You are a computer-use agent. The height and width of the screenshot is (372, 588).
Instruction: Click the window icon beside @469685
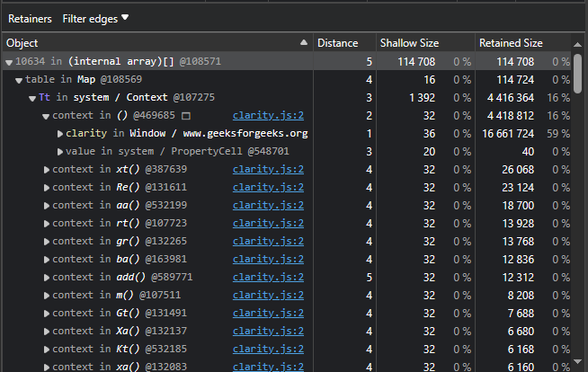point(186,116)
